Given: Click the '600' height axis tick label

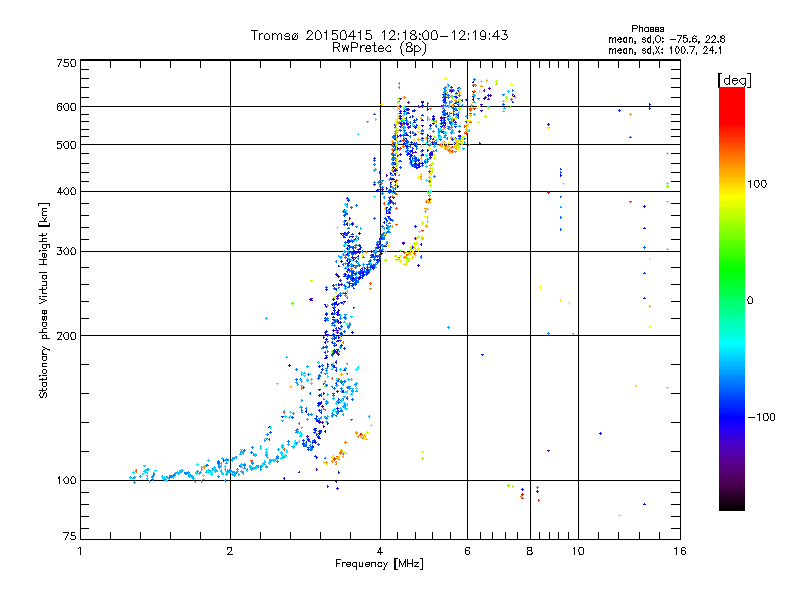Looking at the screenshot, I should click(66, 107).
